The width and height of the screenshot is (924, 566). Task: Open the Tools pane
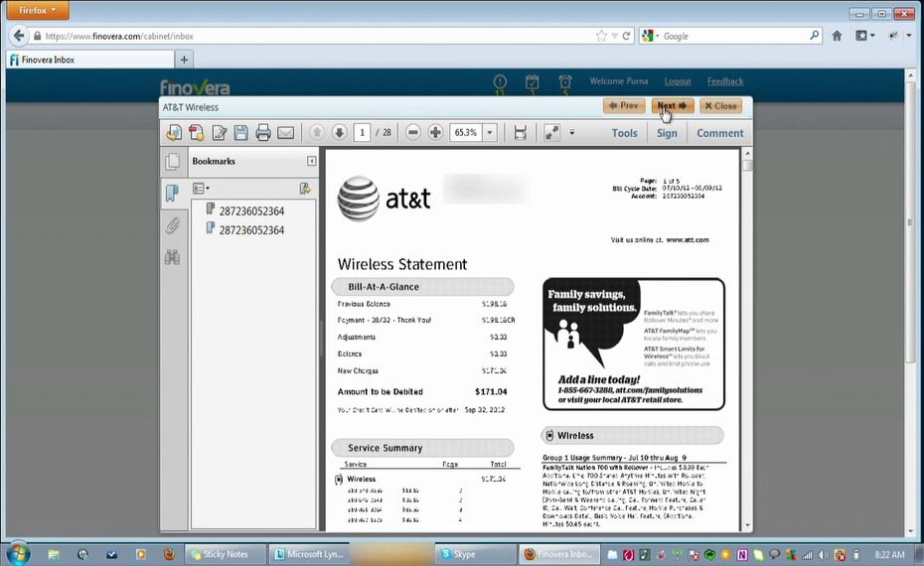(624, 133)
